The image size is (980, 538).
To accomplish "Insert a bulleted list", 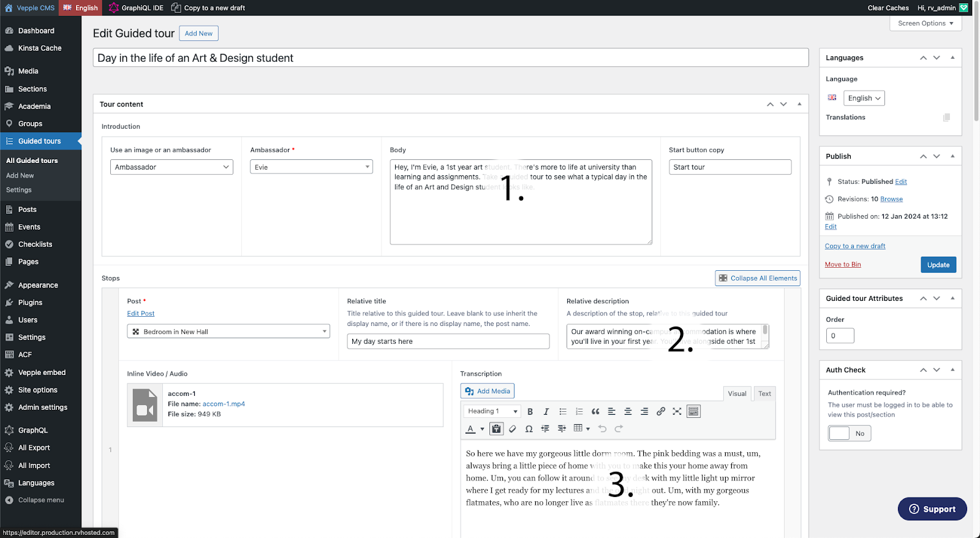I will tap(563, 412).
